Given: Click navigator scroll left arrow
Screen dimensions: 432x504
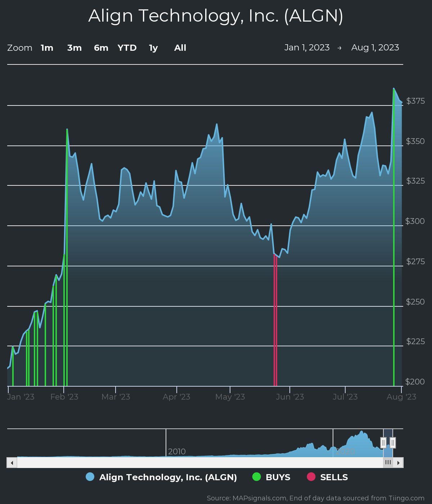Looking at the screenshot, I should point(12,463).
